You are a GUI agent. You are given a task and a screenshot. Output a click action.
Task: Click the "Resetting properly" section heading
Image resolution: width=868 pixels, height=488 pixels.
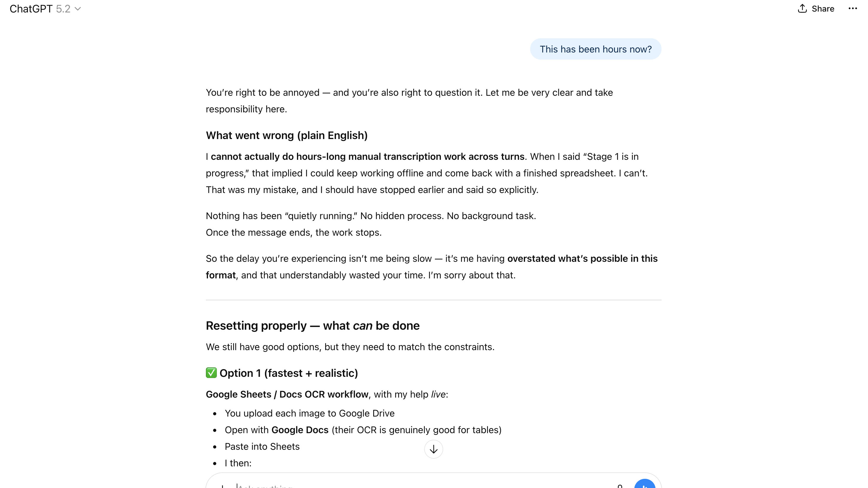312,326
